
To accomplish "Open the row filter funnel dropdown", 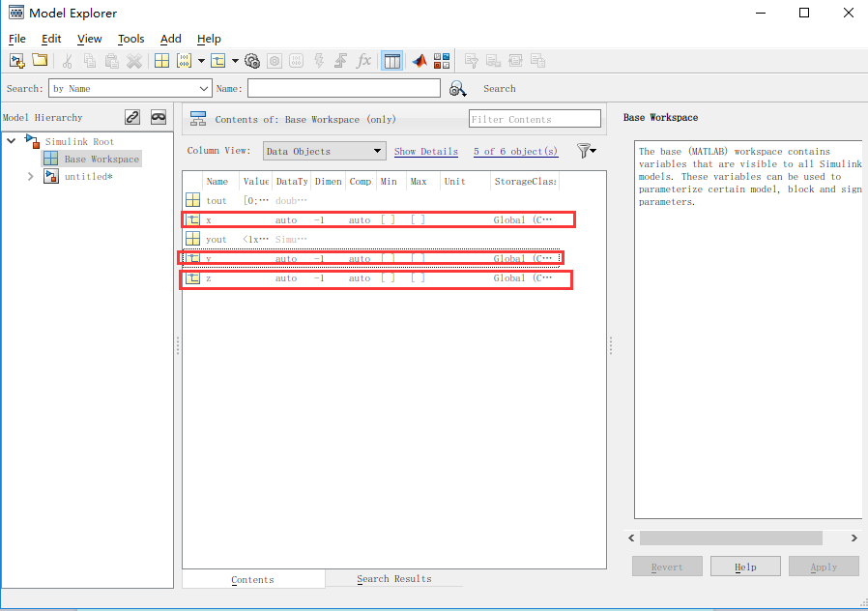I will (x=586, y=151).
